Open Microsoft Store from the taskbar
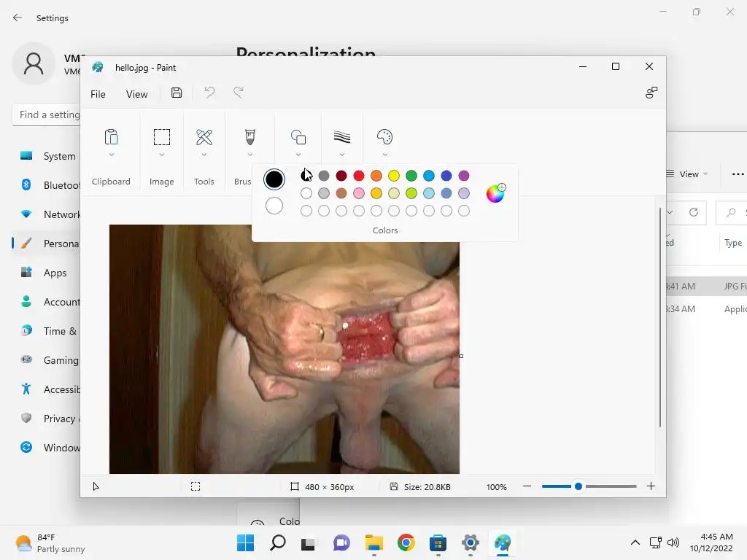 [x=438, y=542]
